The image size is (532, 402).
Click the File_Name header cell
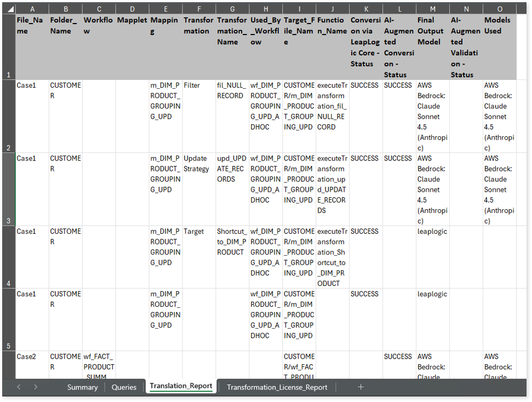coord(32,26)
